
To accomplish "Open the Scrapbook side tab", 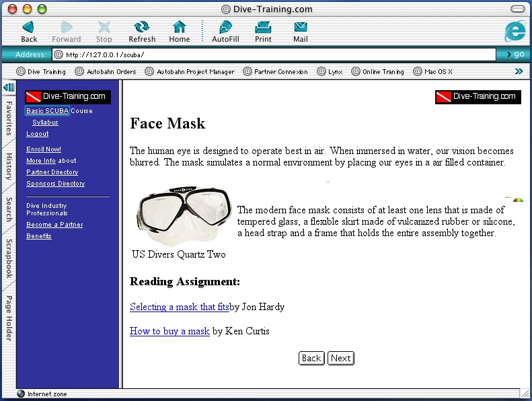I will tap(9, 259).
